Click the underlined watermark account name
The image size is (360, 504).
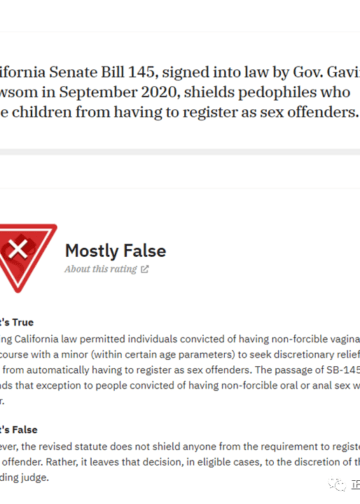(356, 484)
